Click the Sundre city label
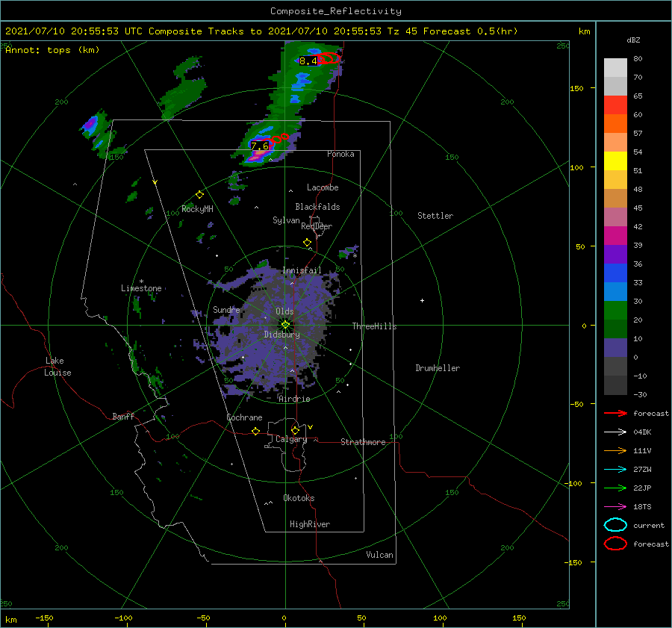Image resolution: width=672 pixels, height=628 pixels. coord(226,309)
